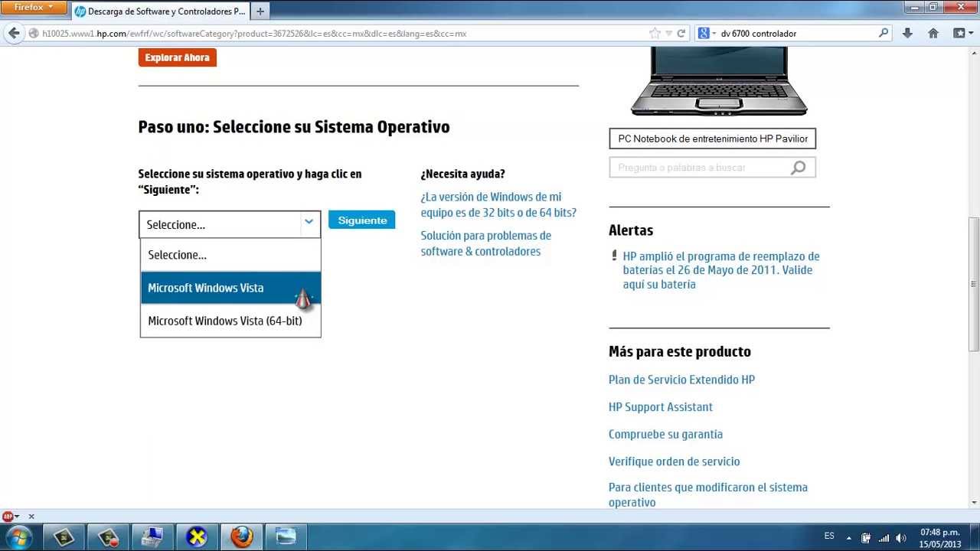Open Para clientes que modificaron el sistema link

point(708,494)
